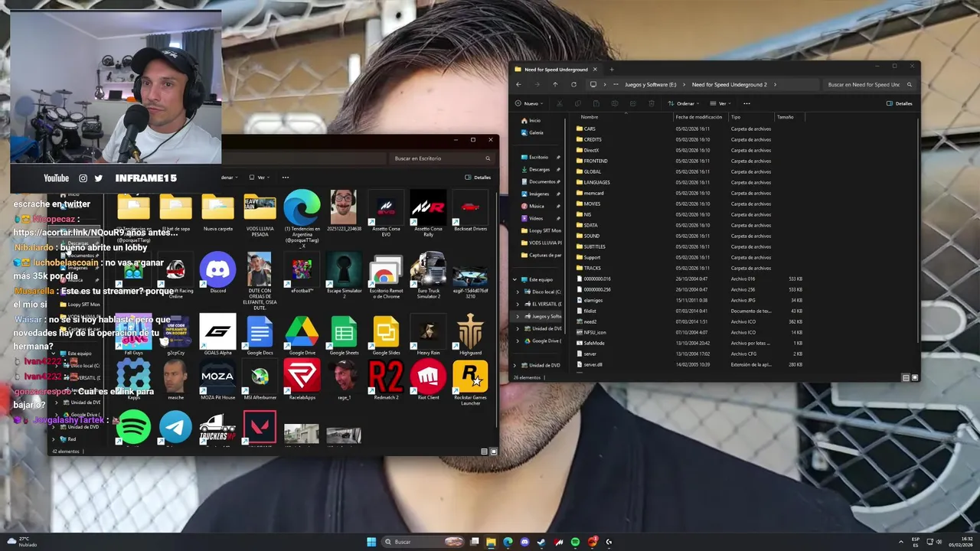Open Rockstar Games Launcher shortcut
The image size is (980, 551).
(470, 383)
